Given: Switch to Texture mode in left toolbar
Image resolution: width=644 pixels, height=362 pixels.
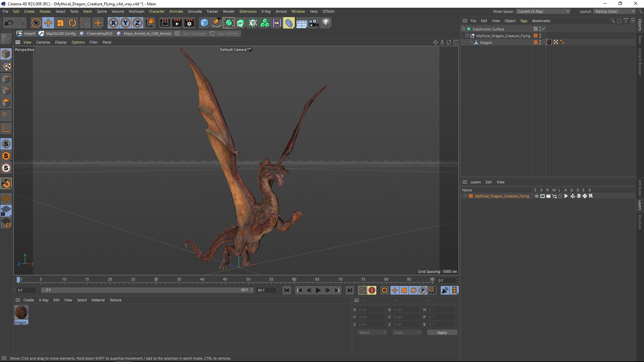Looking at the screenshot, I should click(6, 66).
